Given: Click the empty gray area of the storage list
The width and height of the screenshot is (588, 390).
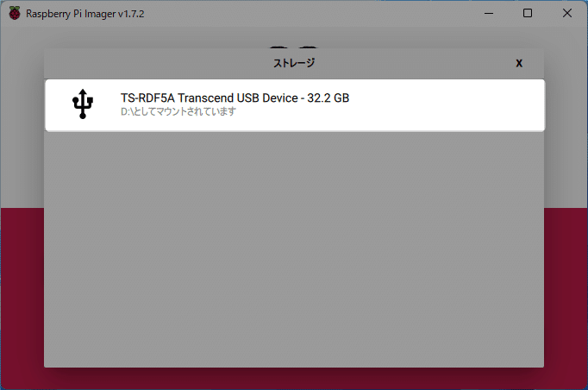Looking at the screenshot, I should click(294, 249).
